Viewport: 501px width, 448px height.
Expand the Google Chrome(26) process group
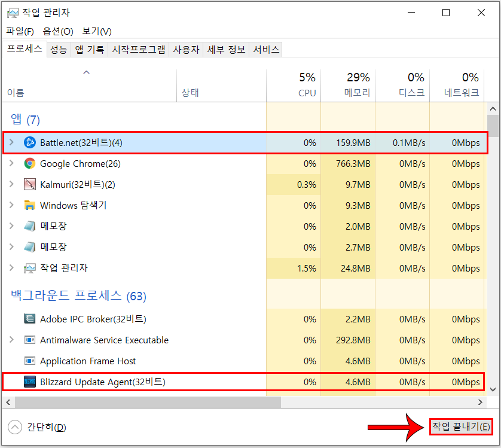[x=11, y=163]
